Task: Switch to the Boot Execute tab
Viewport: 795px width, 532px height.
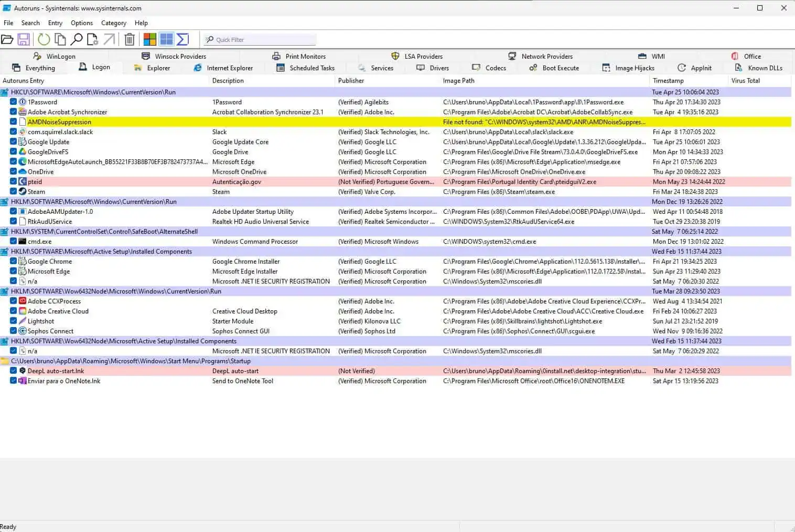Action: coord(554,68)
